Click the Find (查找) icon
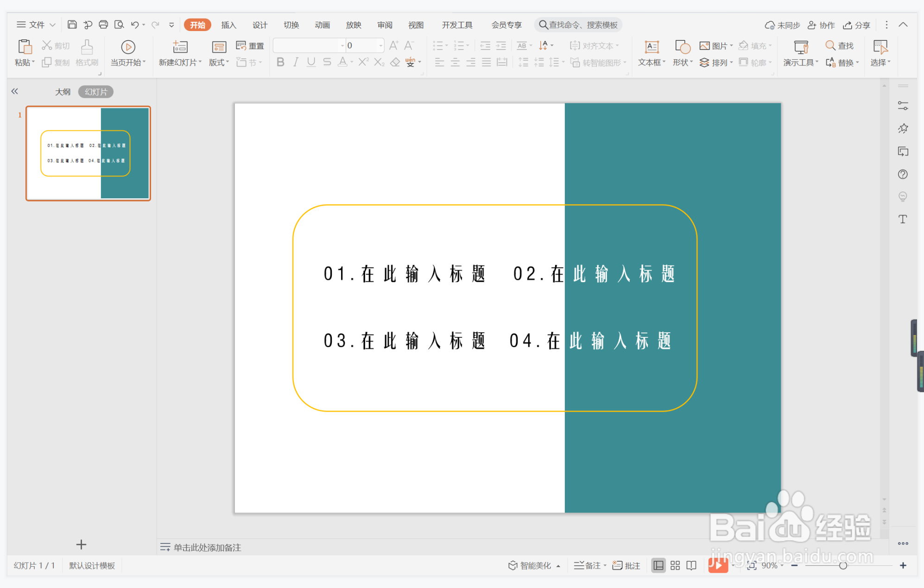The image size is (924, 588). [x=841, y=45]
